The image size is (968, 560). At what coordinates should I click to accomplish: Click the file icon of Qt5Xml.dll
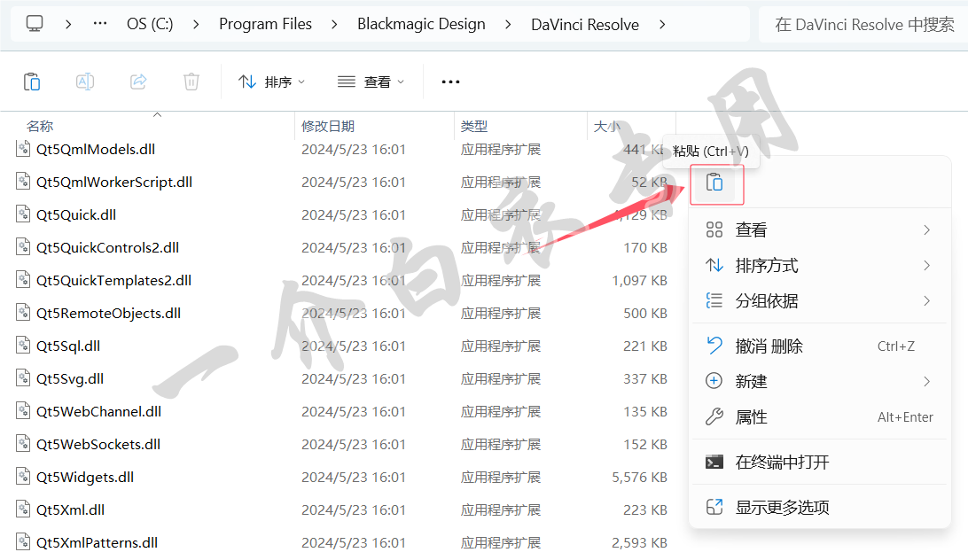(x=23, y=509)
